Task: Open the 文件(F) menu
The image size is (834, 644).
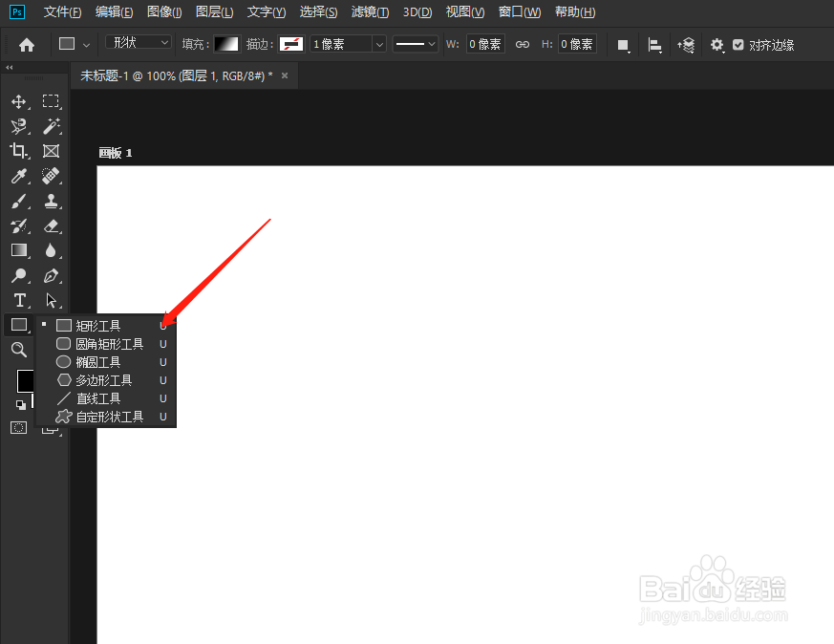Action: click(x=62, y=11)
